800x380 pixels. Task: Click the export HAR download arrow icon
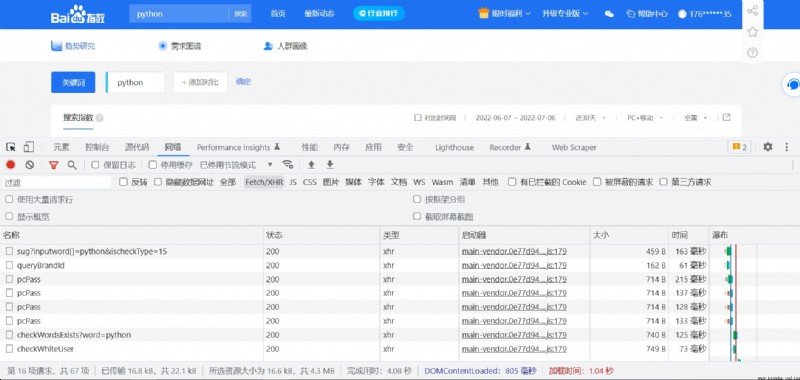coord(330,164)
